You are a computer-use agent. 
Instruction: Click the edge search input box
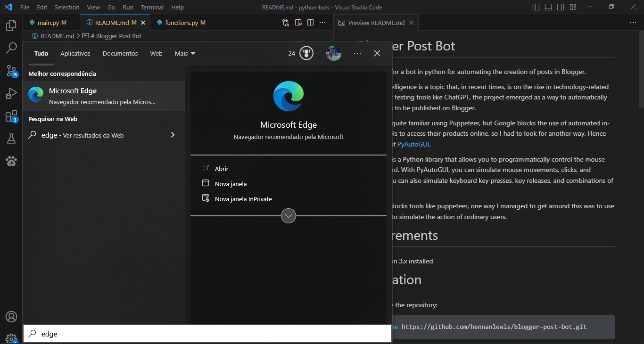[x=207, y=334]
